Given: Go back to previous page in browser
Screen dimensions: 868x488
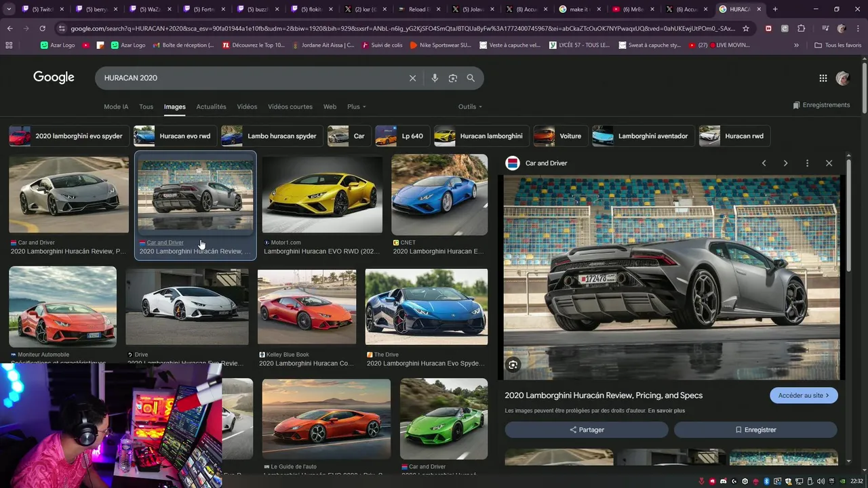Looking at the screenshot, I should coord(10,28).
